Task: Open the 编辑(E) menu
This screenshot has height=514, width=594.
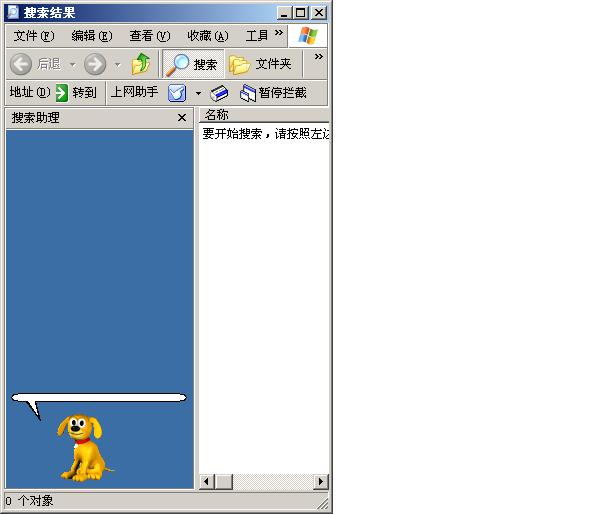Action: [92, 36]
